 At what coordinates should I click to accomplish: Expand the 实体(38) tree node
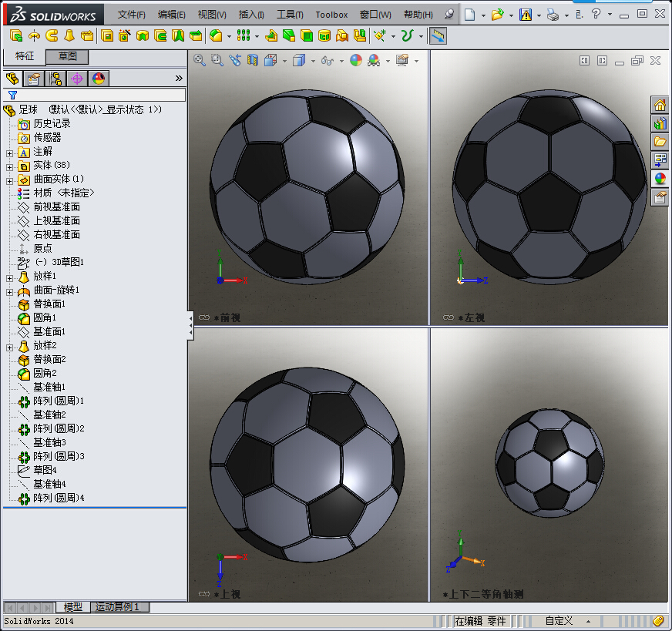(9, 167)
